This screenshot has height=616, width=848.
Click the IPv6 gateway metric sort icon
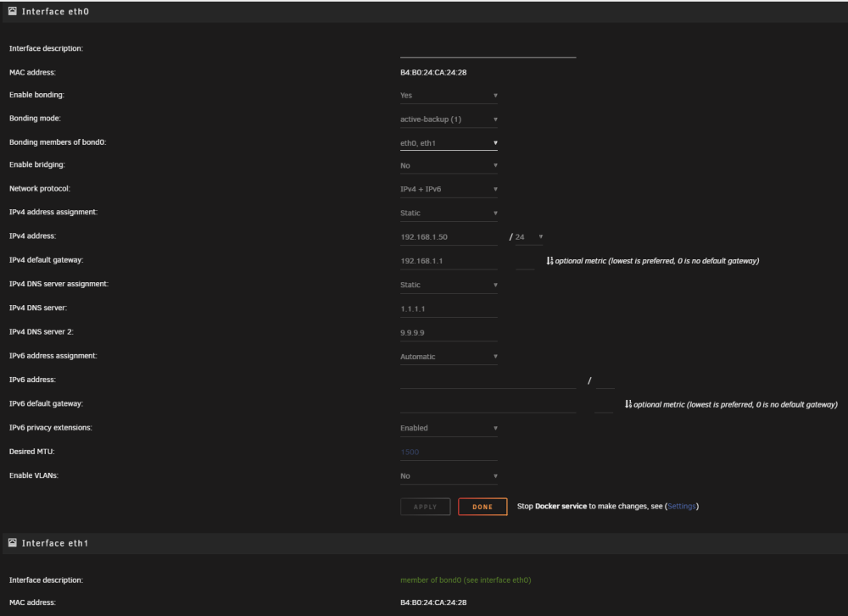pyautogui.click(x=628, y=404)
